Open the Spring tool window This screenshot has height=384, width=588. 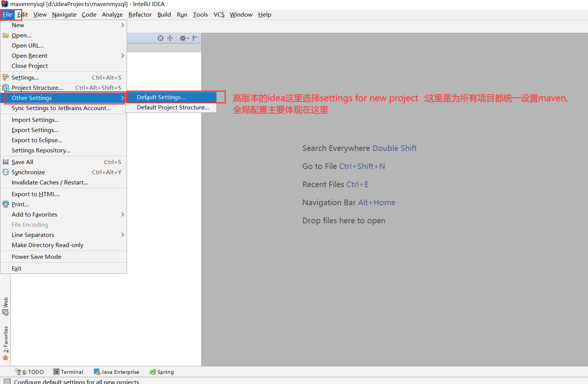(x=162, y=372)
